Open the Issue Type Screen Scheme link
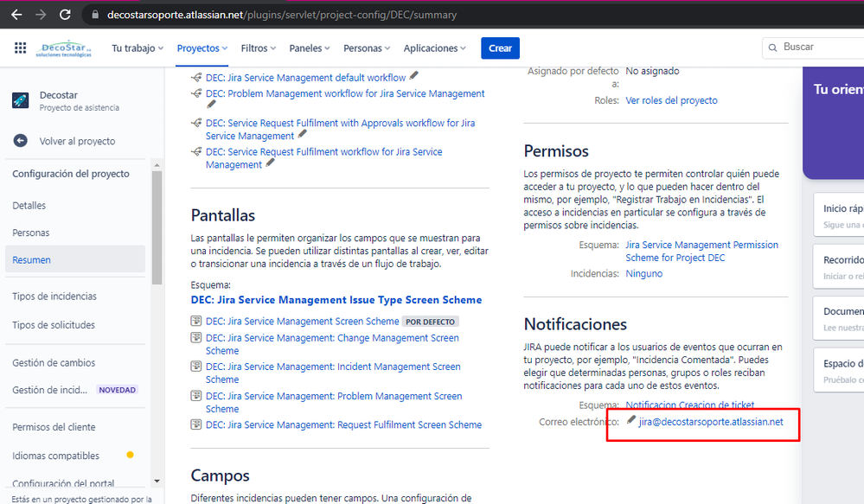The height and width of the screenshot is (504, 864). tap(336, 300)
